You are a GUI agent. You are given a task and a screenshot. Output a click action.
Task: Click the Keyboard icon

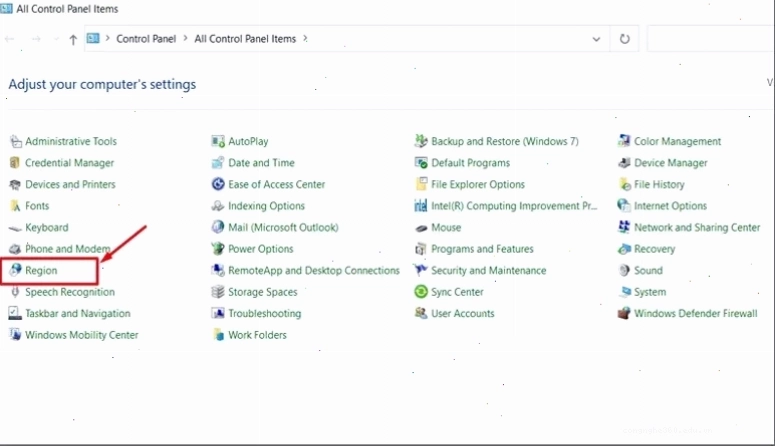pyautogui.click(x=15, y=227)
